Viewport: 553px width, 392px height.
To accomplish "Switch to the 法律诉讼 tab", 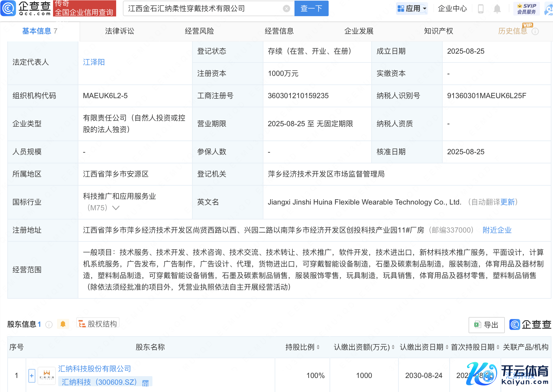I will pos(120,31).
